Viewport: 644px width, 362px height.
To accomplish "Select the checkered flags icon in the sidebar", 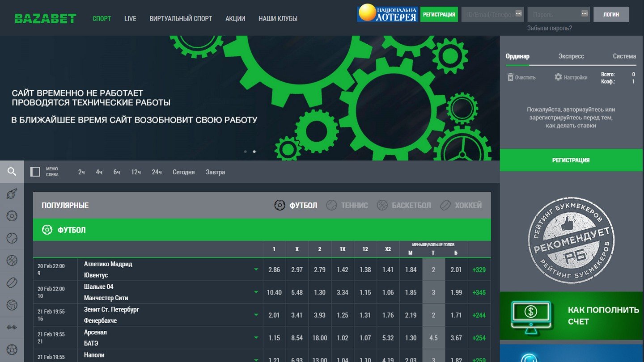I will coord(12,328).
